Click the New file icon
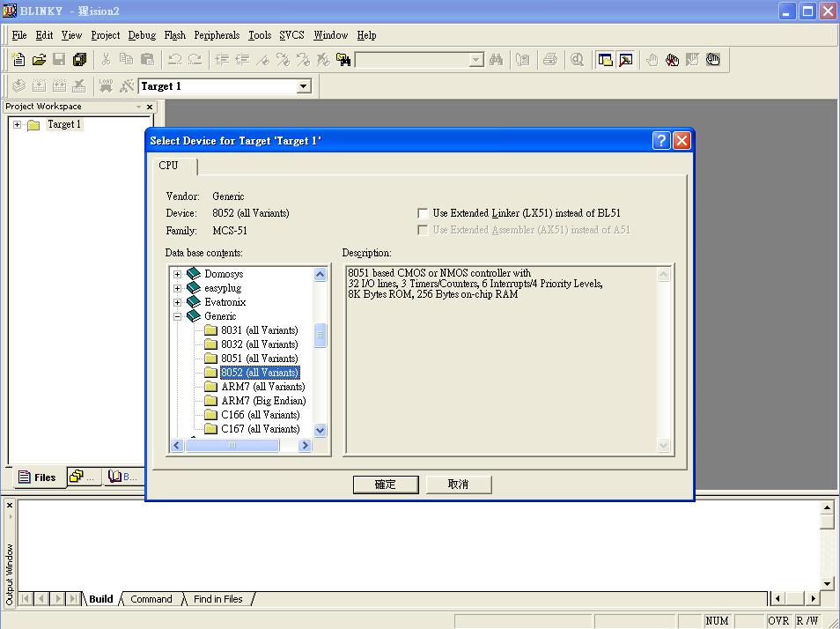This screenshot has height=629, width=840. tap(18, 60)
